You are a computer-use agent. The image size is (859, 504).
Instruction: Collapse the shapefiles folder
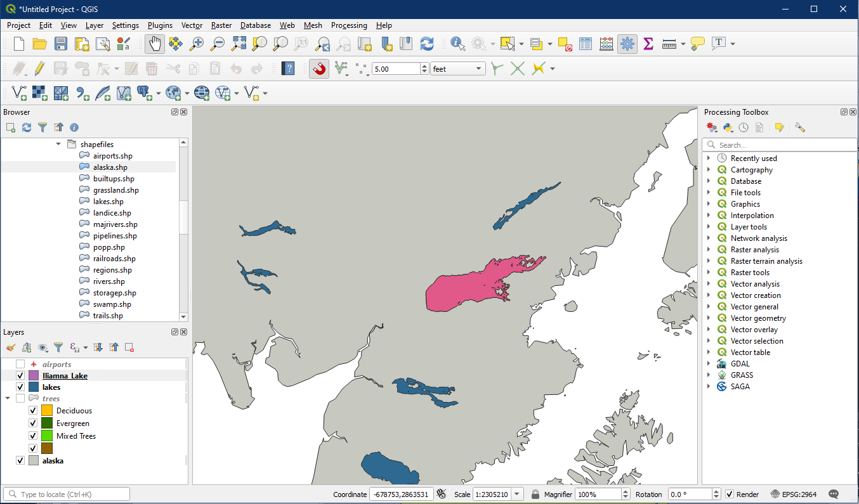[x=58, y=145]
